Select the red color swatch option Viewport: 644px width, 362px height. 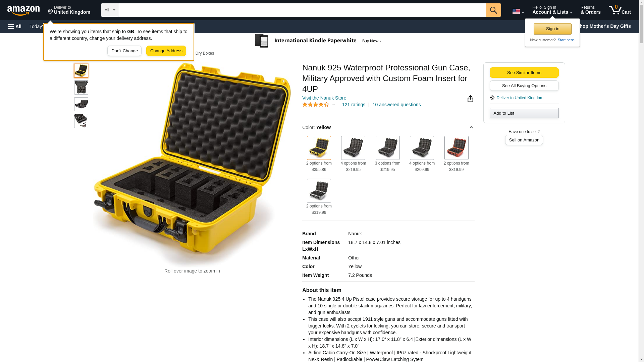click(x=456, y=148)
